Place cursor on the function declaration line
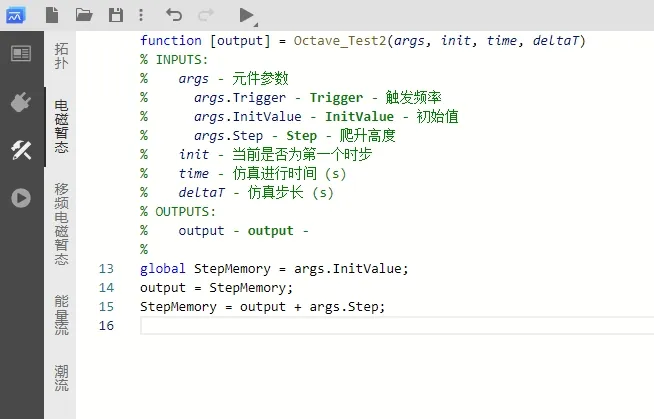654x419 pixels. pyautogui.click(x=362, y=41)
